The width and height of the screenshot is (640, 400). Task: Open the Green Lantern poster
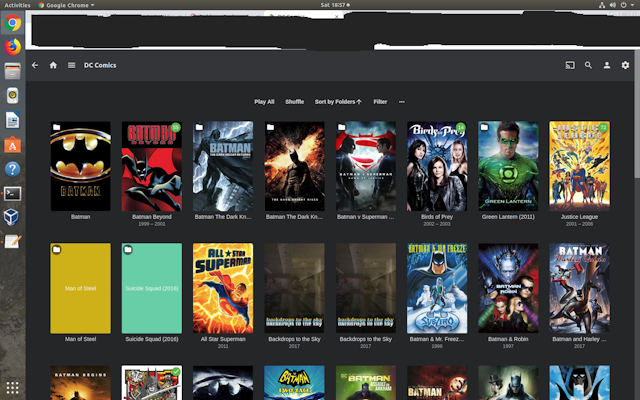(508, 166)
